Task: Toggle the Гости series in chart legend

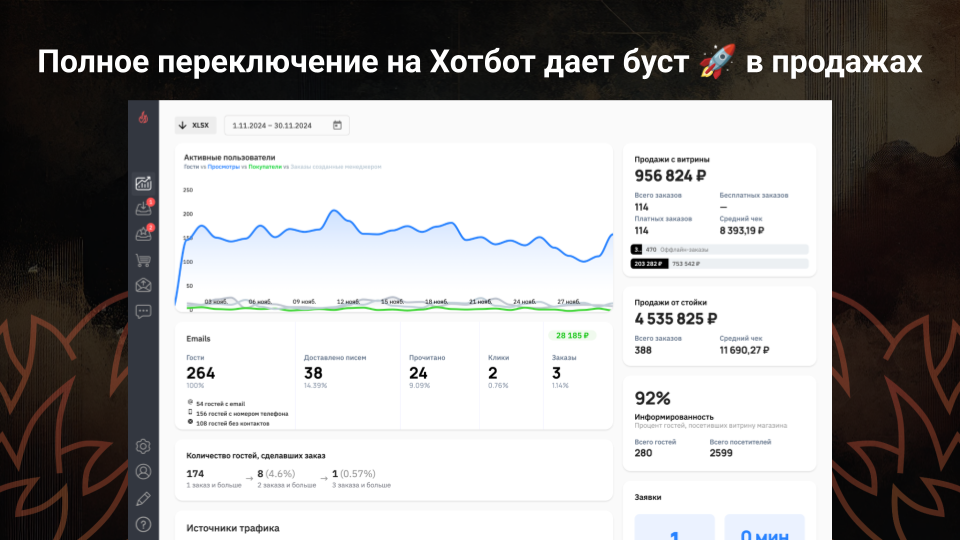Action: pos(191,167)
